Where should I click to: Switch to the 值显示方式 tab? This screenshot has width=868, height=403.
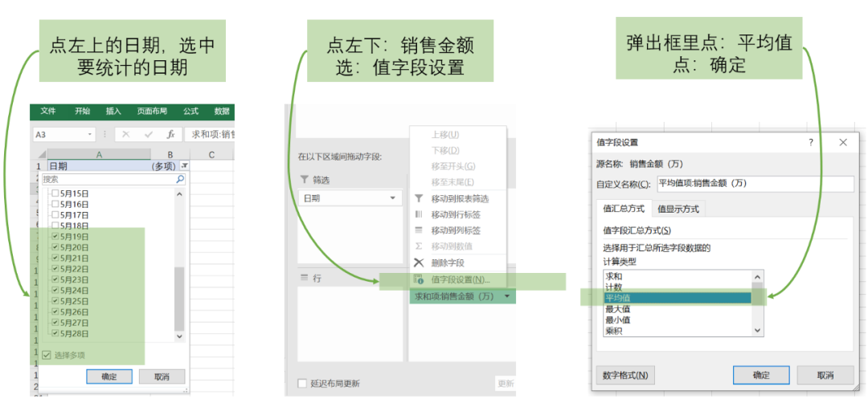tap(678, 209)
